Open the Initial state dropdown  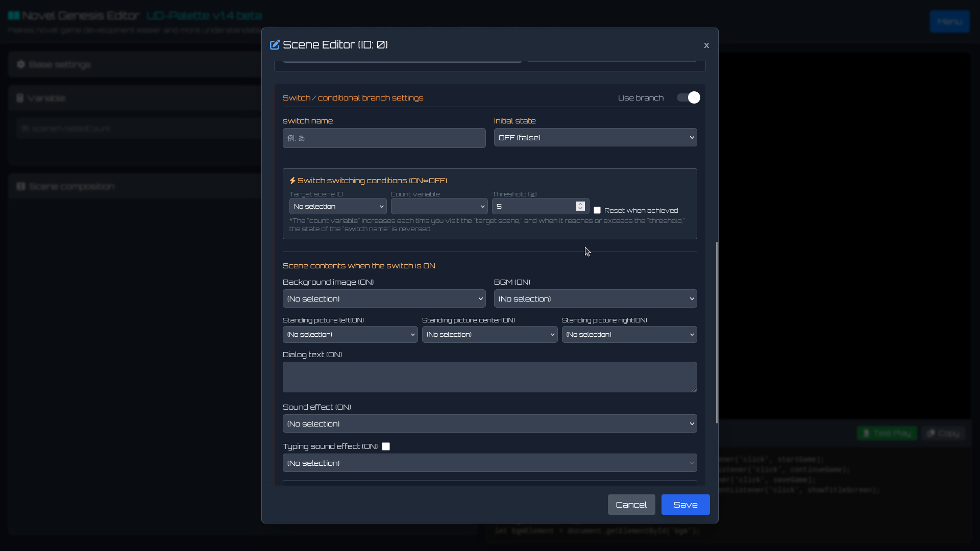pyautogui.click(x=595, y=138)
